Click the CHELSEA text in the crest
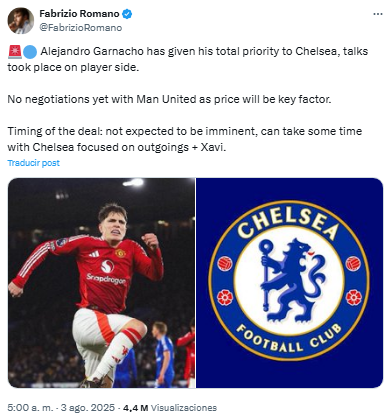The image size is (392, 418). click(x=287, y=222)
